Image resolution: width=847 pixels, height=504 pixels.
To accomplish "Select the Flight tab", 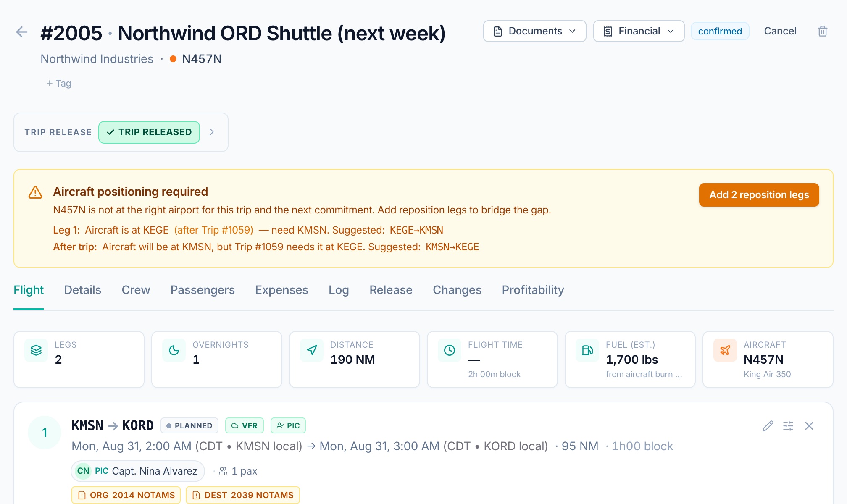I will pyautogui.click(x=29, y=290).
